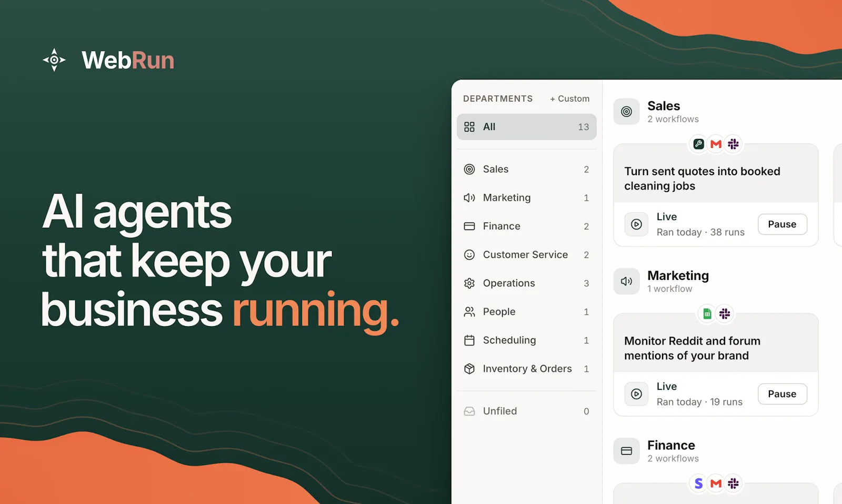This screenshot has height=504, width=842.
Task: Click '2 workflows' under Finance heading
Action: [673, 459]
